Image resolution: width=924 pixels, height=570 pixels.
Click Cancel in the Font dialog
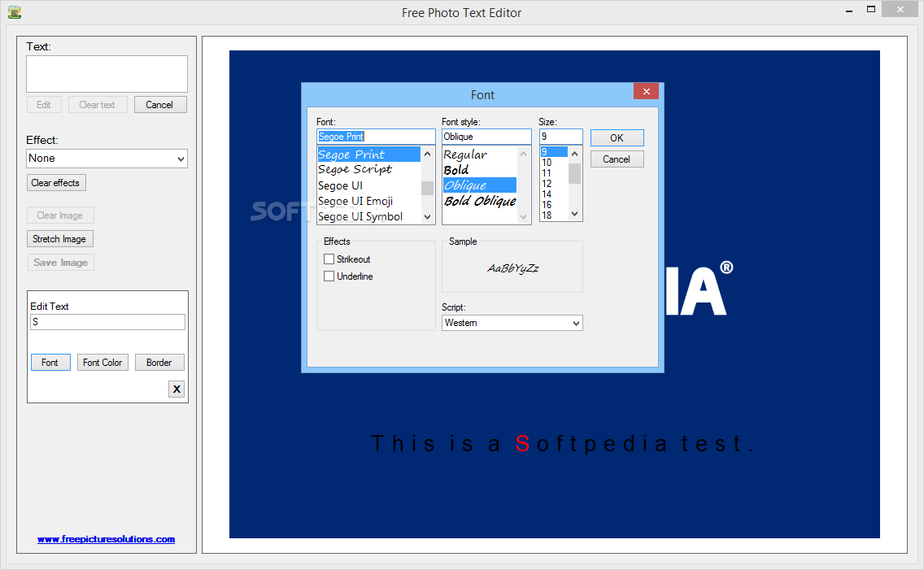617,159
